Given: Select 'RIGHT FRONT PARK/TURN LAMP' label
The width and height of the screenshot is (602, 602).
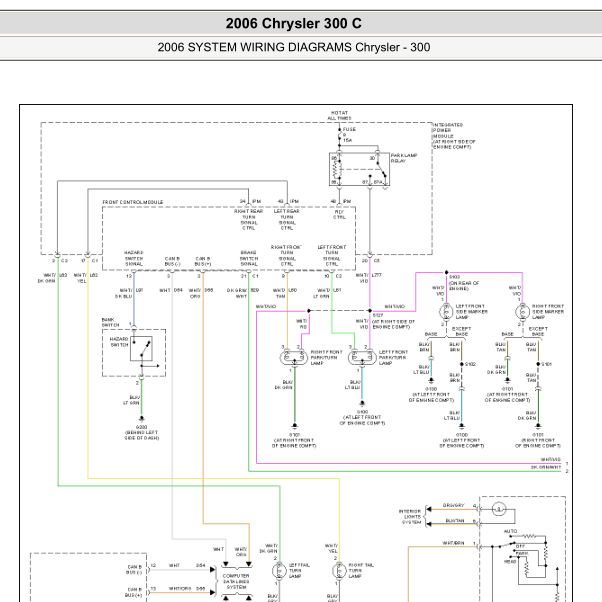Looking at the screenshot, I should (x=326, y=357).
